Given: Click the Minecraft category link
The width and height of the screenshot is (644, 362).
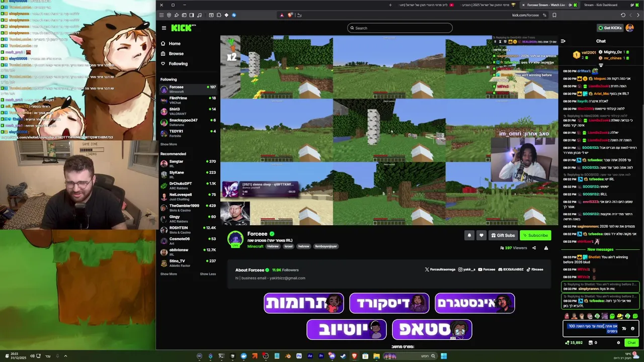Looking at the screenshot, I should [x=255, y=246].
